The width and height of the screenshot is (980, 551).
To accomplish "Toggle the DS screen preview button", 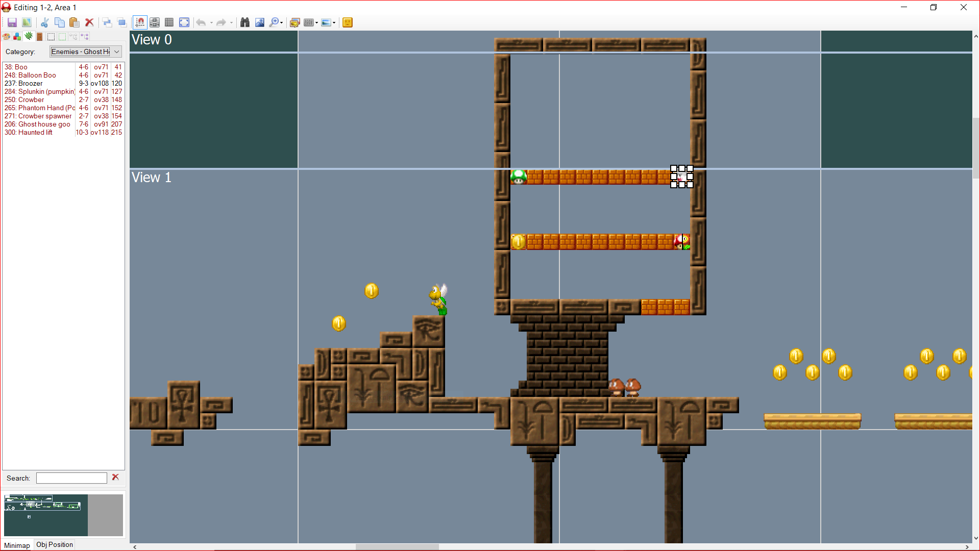I will tap(155, 22).
